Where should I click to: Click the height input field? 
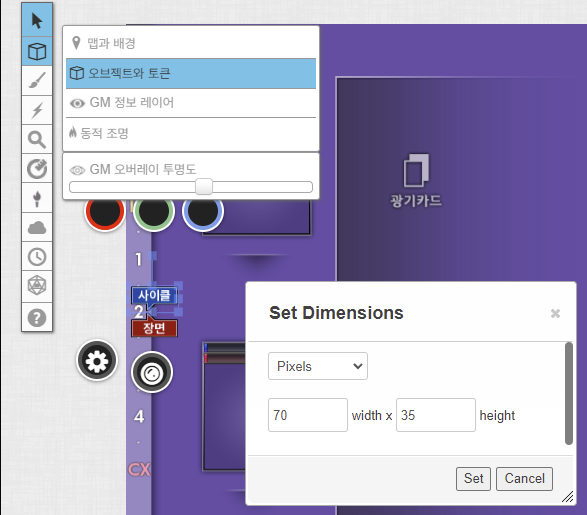(x=436, y=415)
